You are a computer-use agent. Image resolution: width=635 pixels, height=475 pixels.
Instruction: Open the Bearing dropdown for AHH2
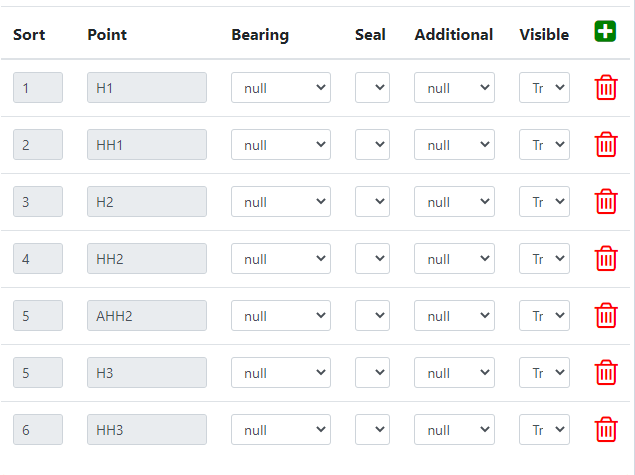coord(280,316)
